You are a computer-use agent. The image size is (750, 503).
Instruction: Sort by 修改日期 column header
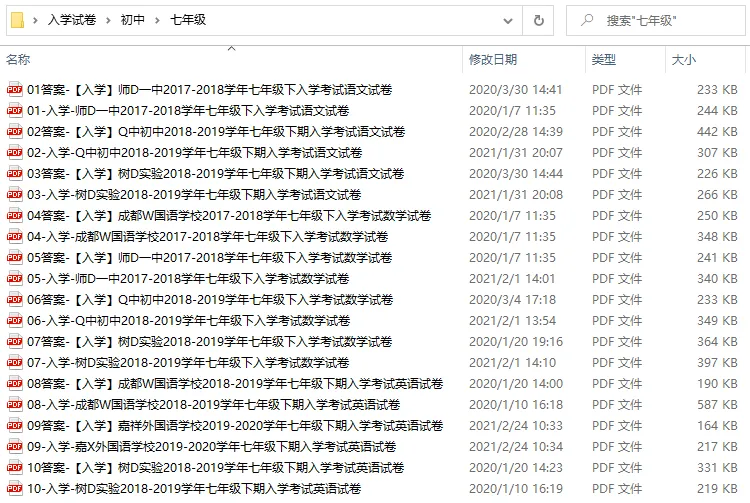[493, 60]
